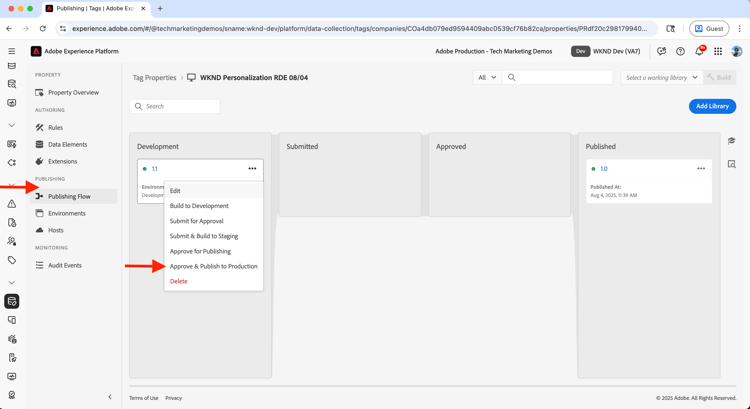Open the Privacy link

click(173, 398)
